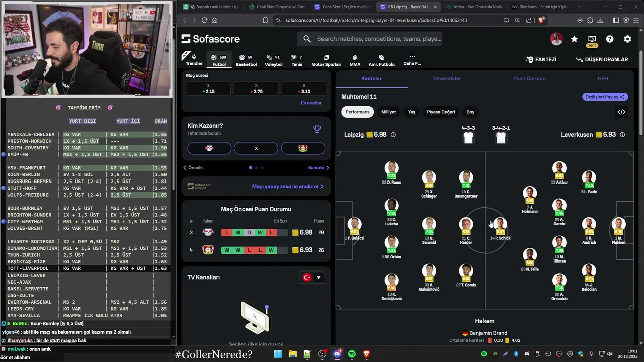Click the Sofascore logo
The width and height of the screenshot is (644, 362).
(x=211, y=39)
